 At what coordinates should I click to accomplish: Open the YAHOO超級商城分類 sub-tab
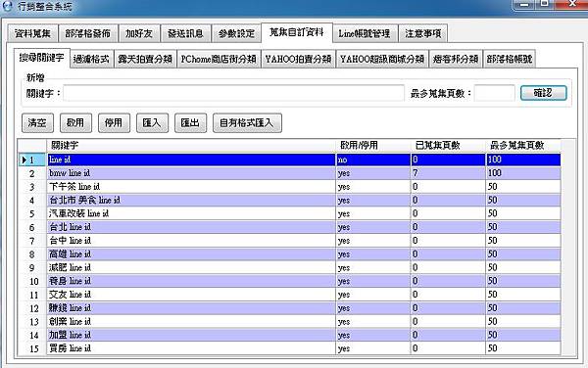382,59
